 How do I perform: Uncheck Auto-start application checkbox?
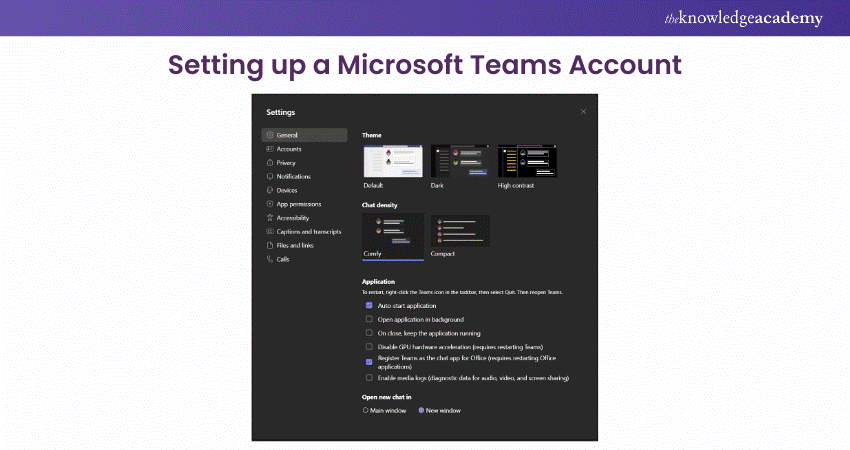click(x=369, y=305)
